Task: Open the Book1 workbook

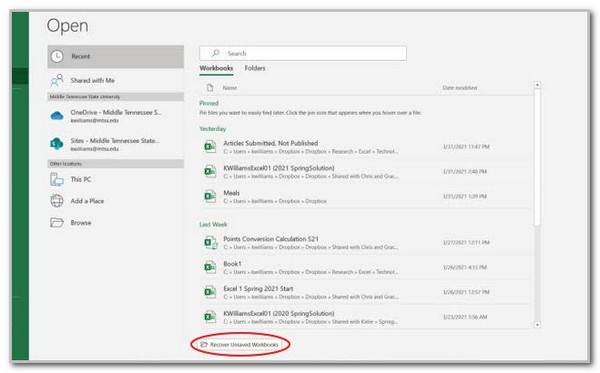Action: tap(365, 267)
